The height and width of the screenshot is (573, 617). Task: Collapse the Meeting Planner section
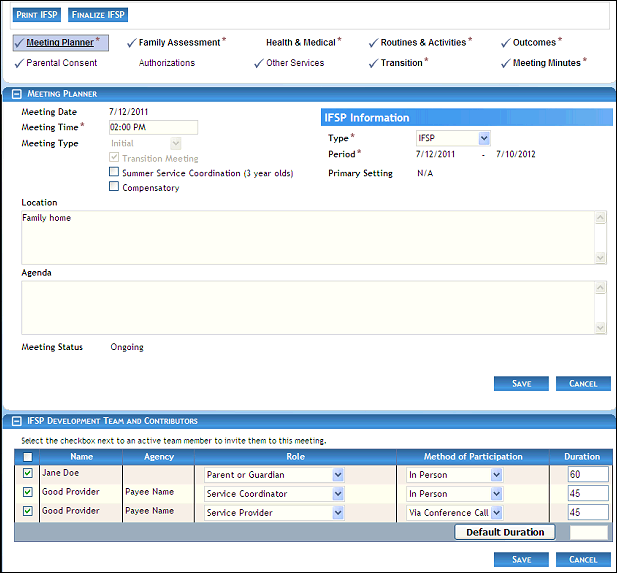pos(14,93)
